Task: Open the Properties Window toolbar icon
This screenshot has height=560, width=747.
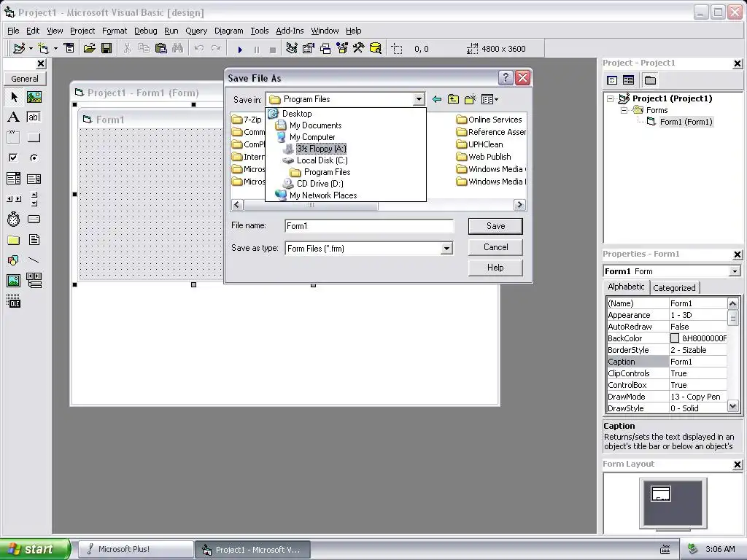Action: tap(309, 49)
